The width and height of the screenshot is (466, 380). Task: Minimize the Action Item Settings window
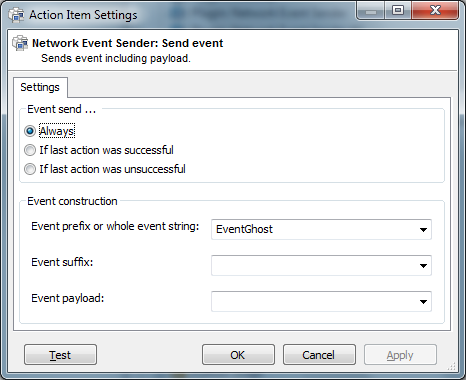coord(371,11)
